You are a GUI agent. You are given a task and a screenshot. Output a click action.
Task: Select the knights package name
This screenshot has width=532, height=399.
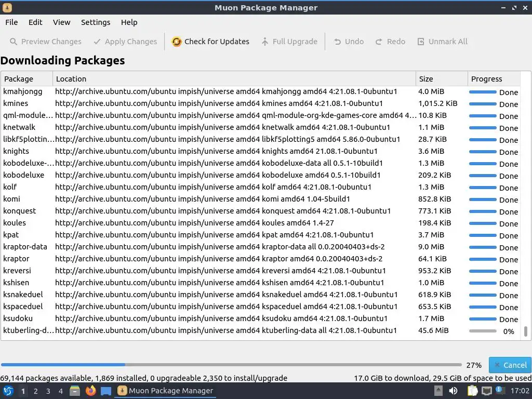click(x=16, y=151)
